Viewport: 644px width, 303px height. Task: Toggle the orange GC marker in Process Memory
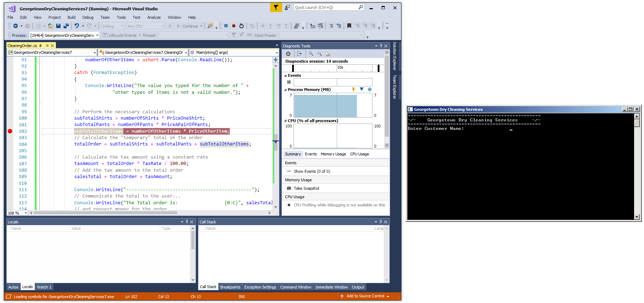(353, 90)
